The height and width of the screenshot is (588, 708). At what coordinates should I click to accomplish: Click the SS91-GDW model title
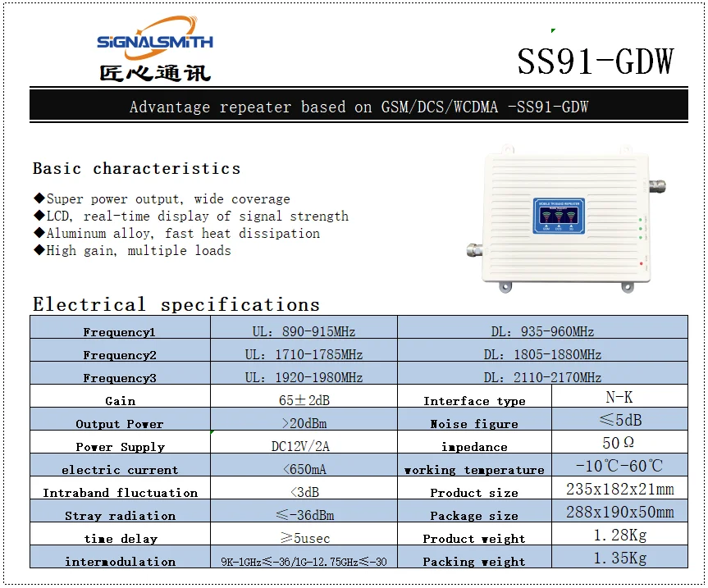(596, 62)
